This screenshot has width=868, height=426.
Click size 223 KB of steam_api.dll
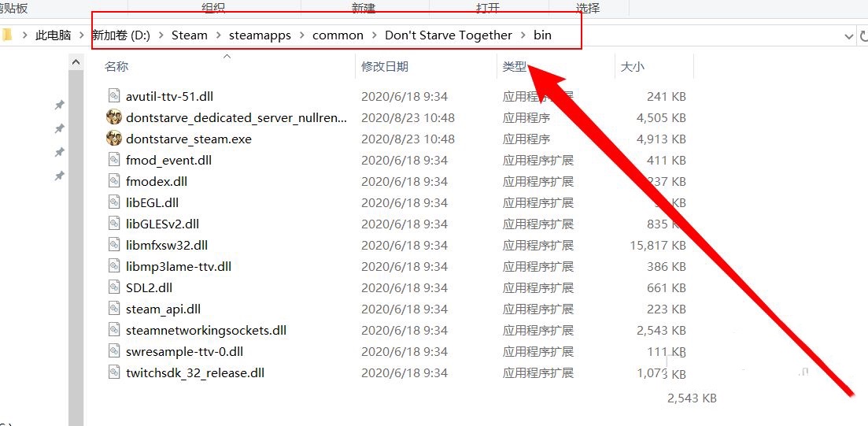coord(667,309)
